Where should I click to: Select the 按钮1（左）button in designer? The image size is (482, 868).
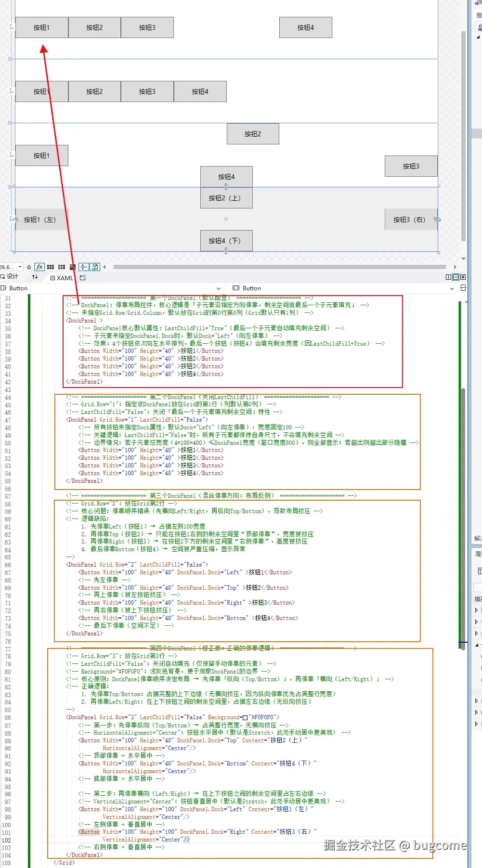pyautogui.click(x=41, y=220)
